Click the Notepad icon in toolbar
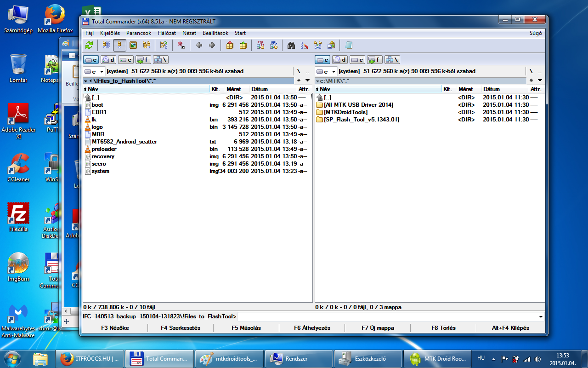This screenshot has height=368, width=588. (349, 45)
